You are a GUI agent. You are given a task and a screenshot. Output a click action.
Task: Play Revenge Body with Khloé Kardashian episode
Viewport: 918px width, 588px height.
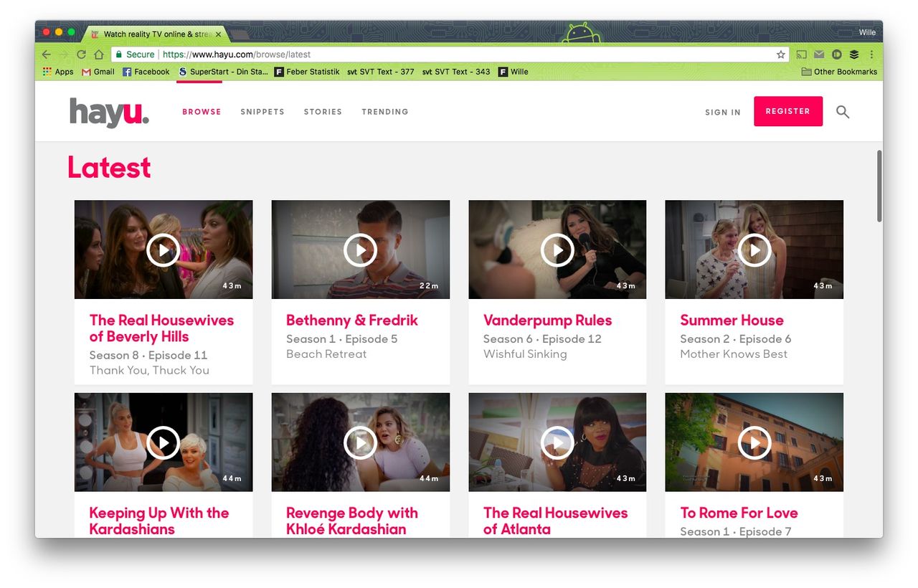point(360,443)
